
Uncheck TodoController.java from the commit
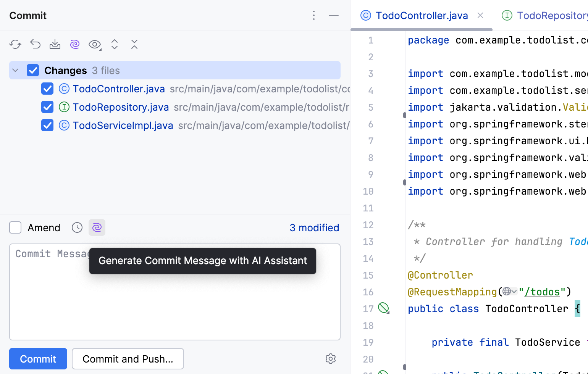click(x=47, y=89)
